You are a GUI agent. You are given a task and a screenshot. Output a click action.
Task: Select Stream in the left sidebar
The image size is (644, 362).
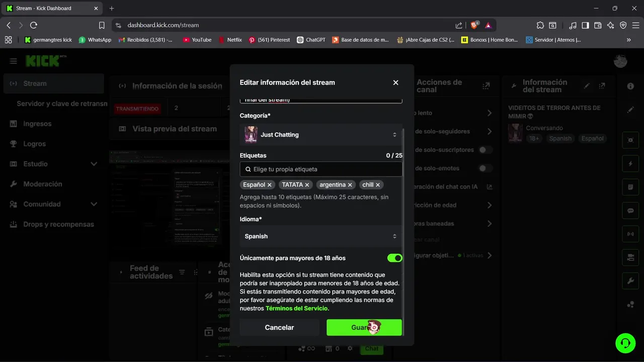(54, 83)
